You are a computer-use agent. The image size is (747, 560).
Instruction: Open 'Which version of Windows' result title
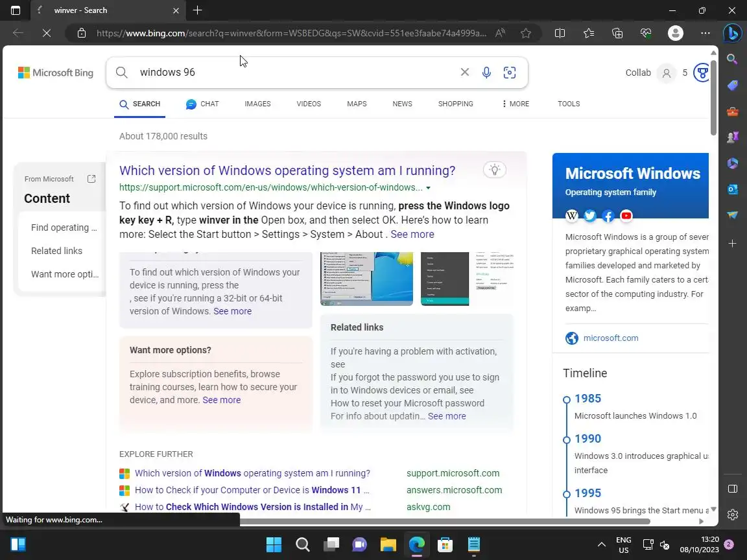pyautogui.click(x=287, y=170)
